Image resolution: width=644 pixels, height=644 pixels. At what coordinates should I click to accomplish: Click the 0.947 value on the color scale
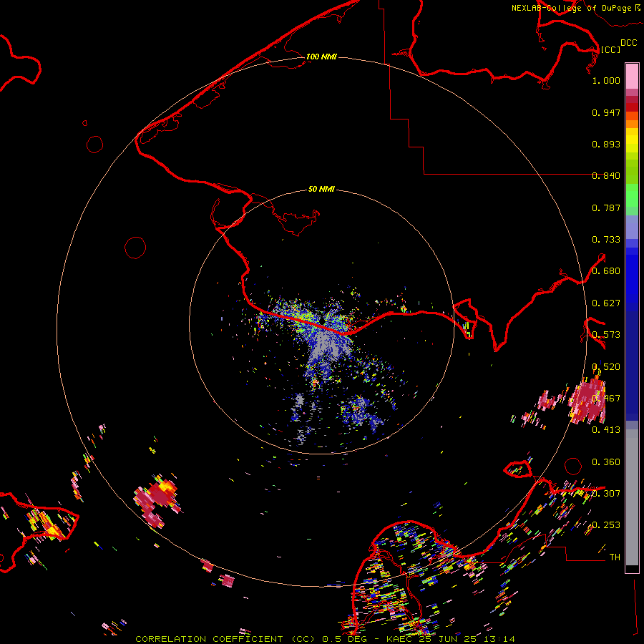coord(606,112)
